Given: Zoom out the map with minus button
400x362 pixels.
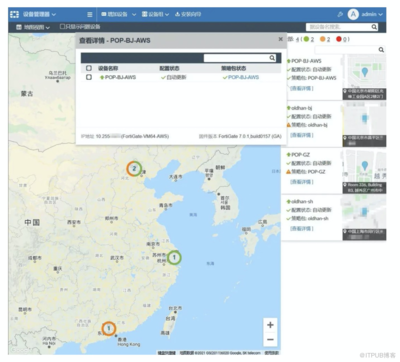Looking at the screenshot, I should tap(270, 339).
